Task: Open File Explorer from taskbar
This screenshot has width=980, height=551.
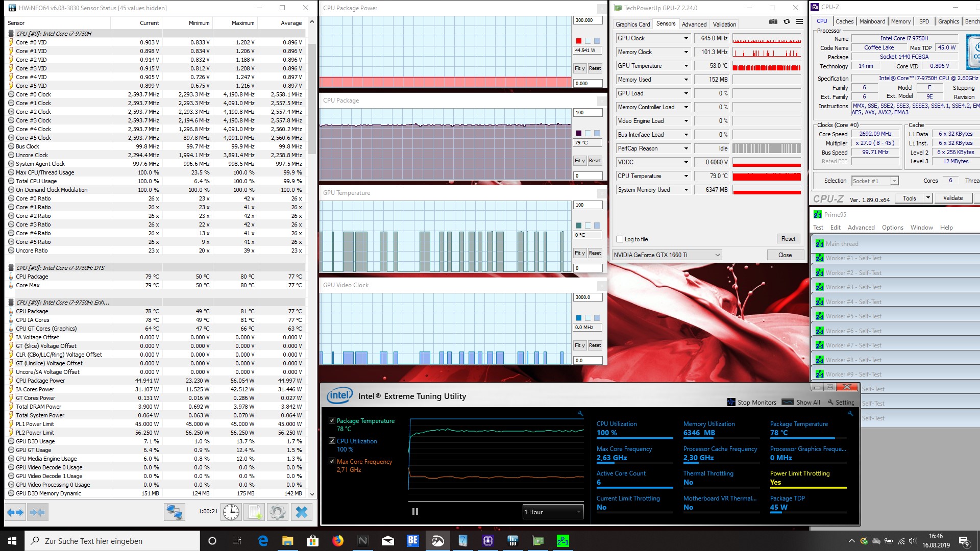Action: coord(287,541)
